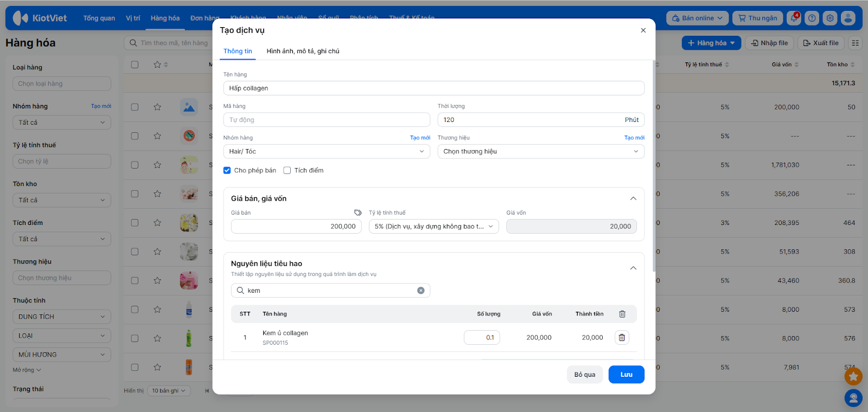
Task: Click the dialog's vertical scrollbar
Action: point(654,163)
